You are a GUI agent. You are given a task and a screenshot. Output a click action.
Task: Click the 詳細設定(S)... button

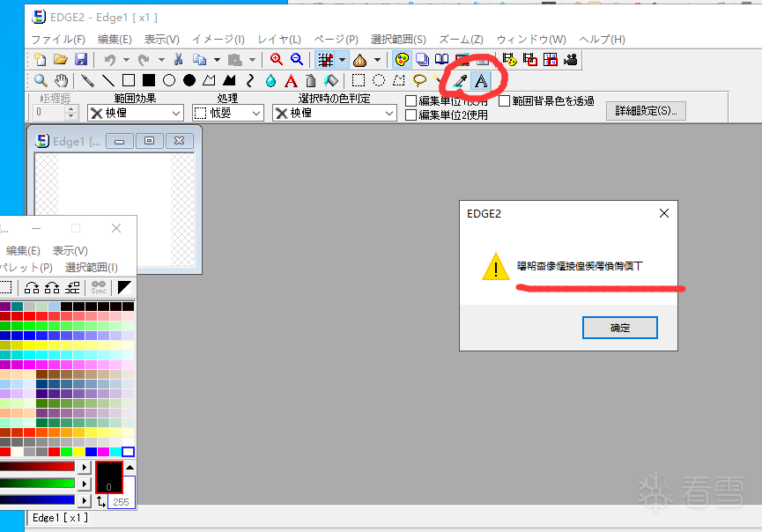(x=646, y=111)
